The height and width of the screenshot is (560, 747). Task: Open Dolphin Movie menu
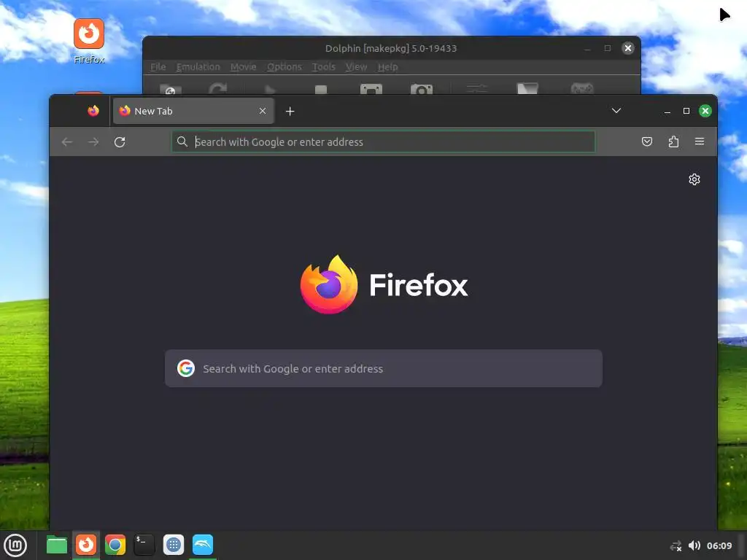click(244, 67)
